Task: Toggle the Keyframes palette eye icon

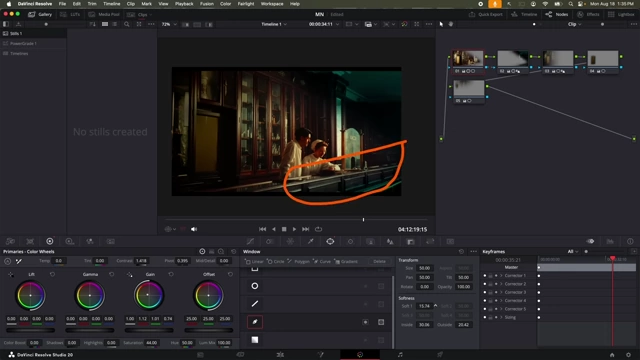Action: tap(590, 241)
